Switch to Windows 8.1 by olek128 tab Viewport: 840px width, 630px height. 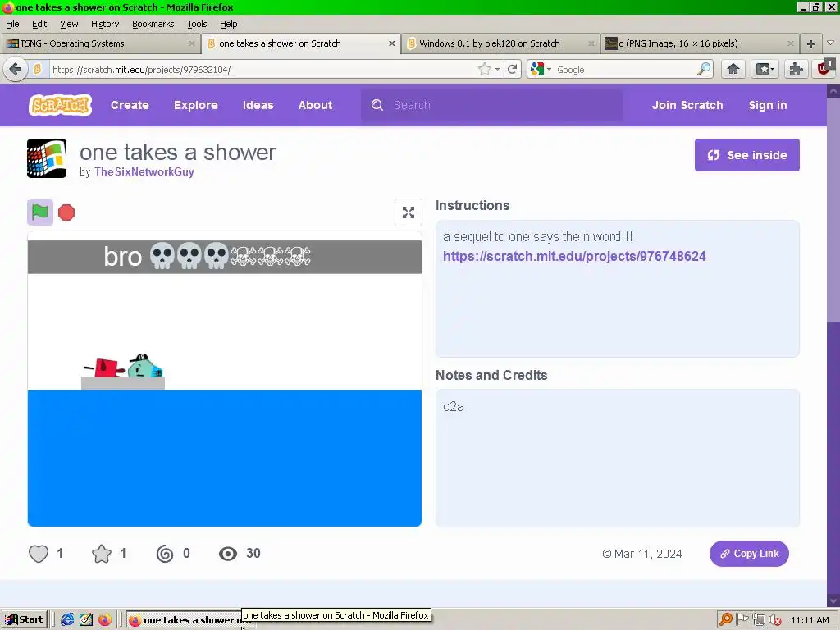click(x=501, y=43)
